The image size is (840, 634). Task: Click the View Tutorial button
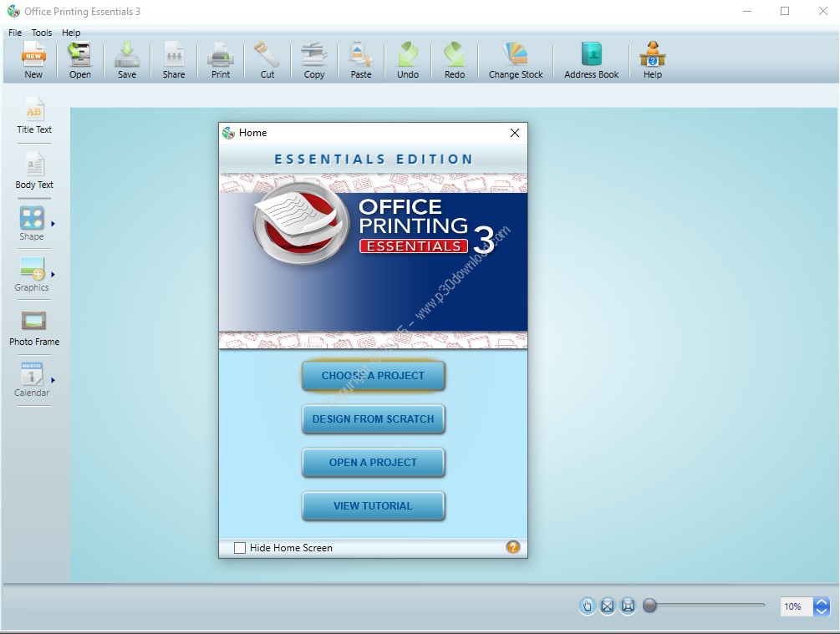(x=374, y=505)
